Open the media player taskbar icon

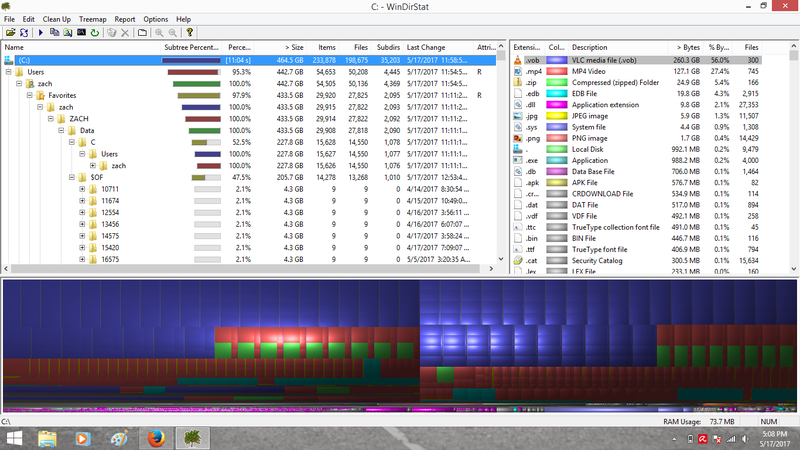click(x=83, y=438)
